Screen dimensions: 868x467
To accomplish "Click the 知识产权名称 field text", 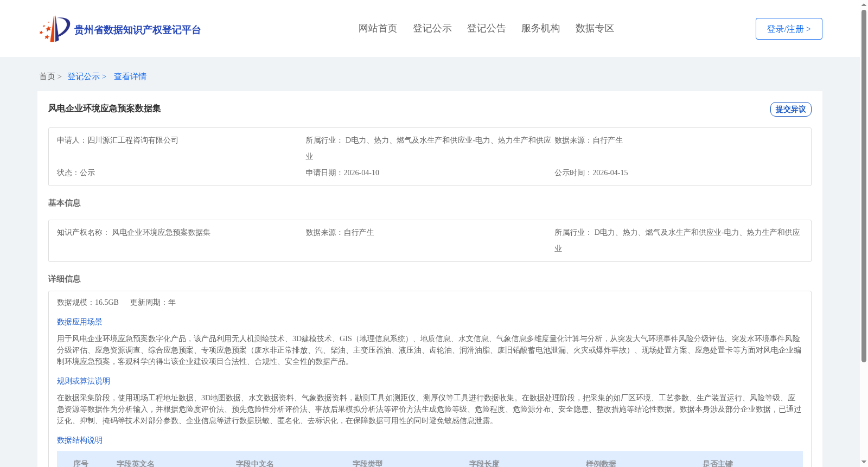I will tap(133, 232).
